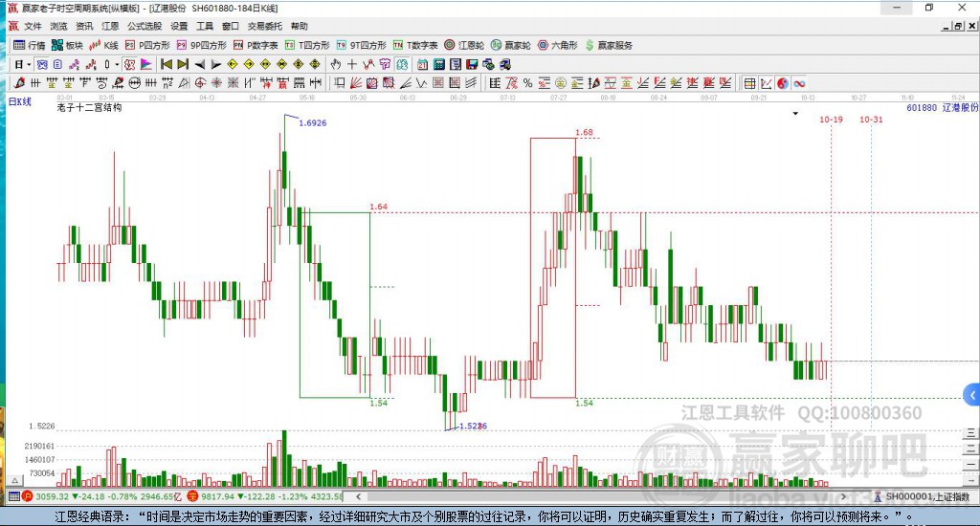Open the 交易委托 menu
Screen dimensions: 980x526
pyautogui.click(x=264, y=26)
